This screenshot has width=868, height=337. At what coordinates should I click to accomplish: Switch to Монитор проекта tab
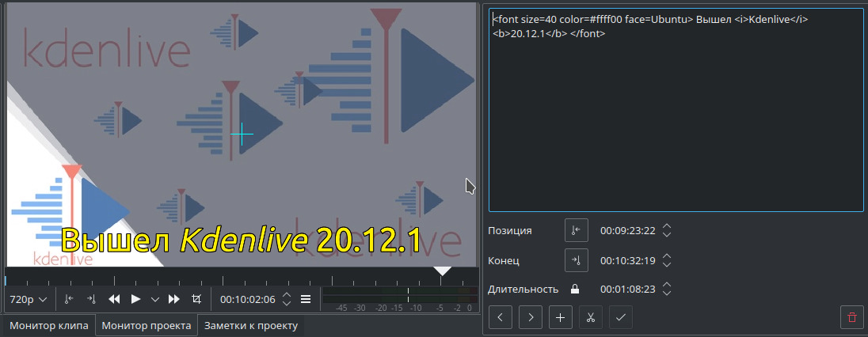[147, 326]
